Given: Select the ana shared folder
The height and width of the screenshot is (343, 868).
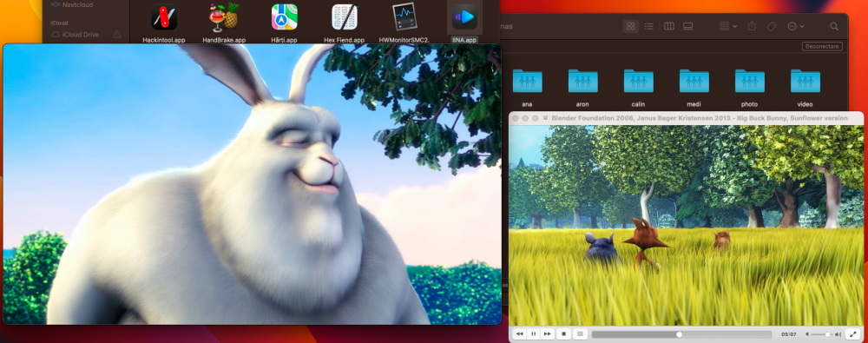Looking at the screenshot, I should pyautogui.click(x=527, y=81).
